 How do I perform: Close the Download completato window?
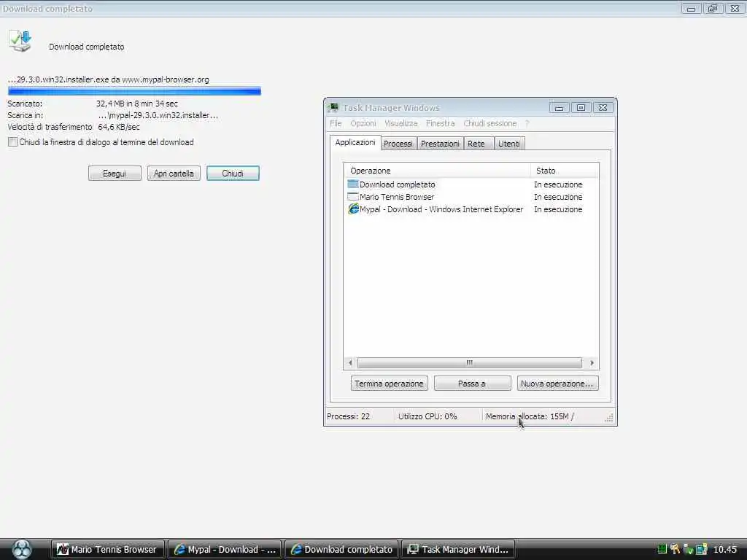pos(735,9)
